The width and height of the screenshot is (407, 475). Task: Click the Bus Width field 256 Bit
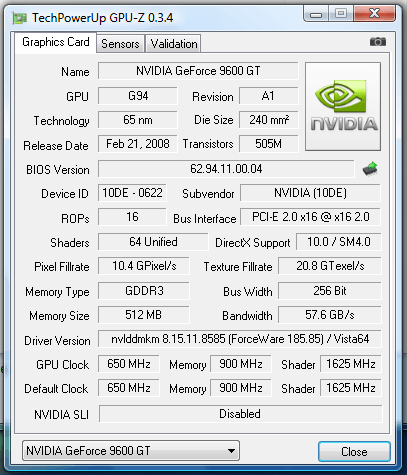tap(330, 291)
